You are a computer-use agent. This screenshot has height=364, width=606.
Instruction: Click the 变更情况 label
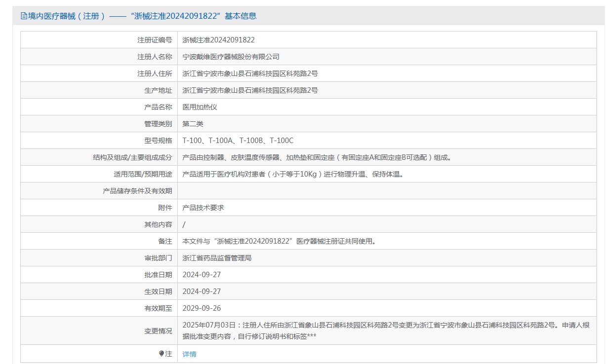pos(158,331)
